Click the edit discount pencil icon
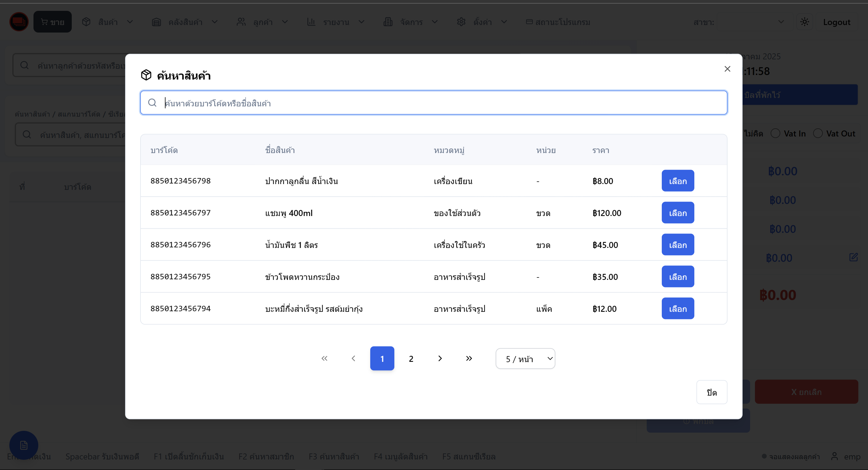The width and height of the screenshot is (868, 470). [x=853, y=258]
